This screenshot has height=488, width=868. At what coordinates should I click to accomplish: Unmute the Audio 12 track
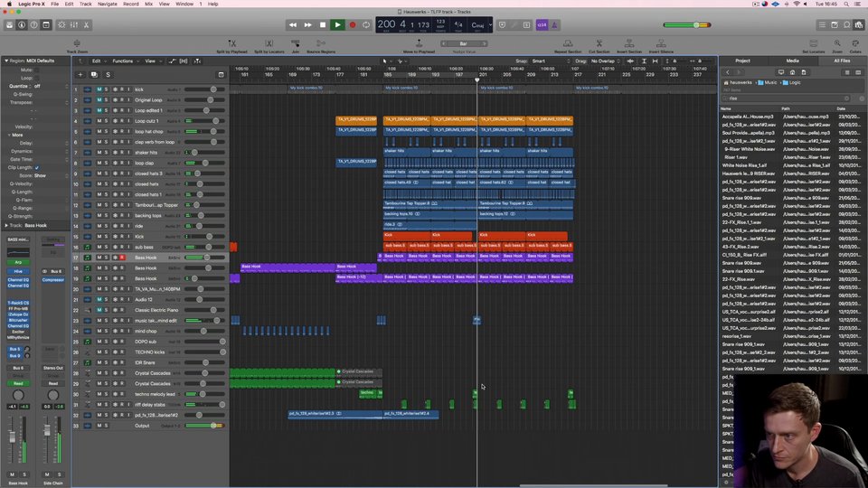tap(99, 299)
